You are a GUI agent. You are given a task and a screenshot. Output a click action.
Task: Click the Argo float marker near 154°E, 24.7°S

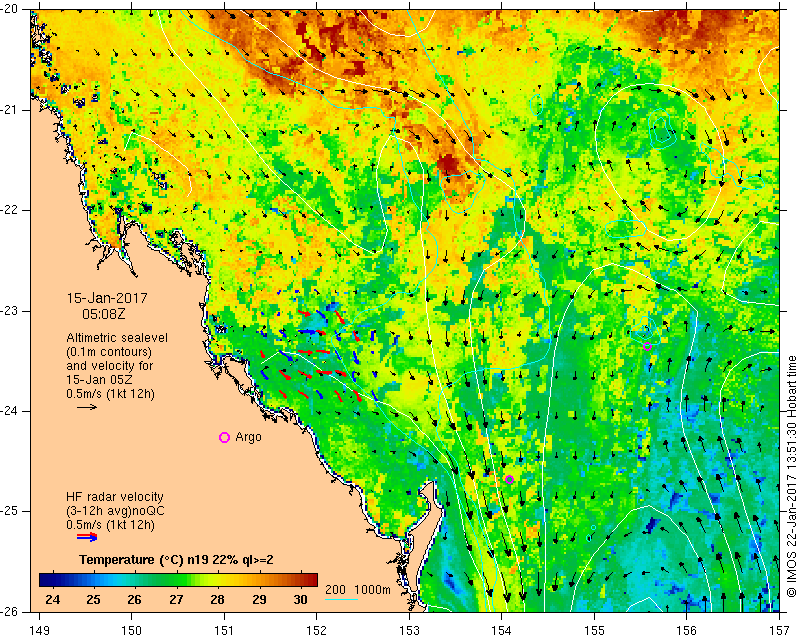pyautogui.click(x=509, y=480)
